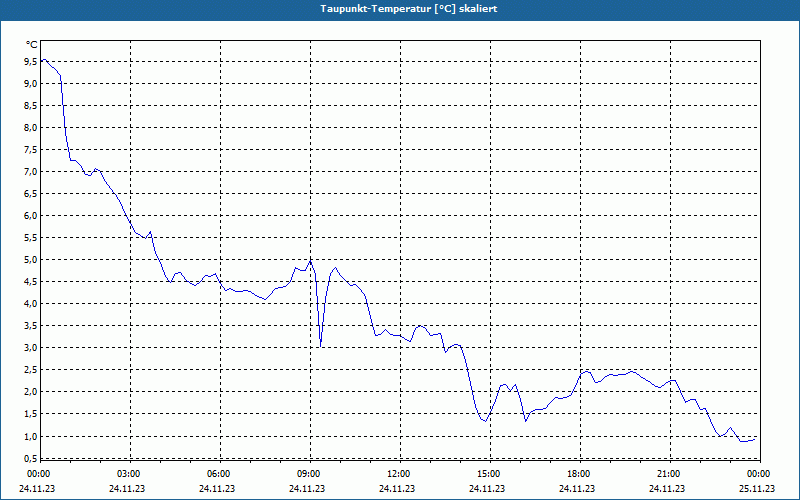Select the '5,0' y-axis label

[x=31, y=260]
